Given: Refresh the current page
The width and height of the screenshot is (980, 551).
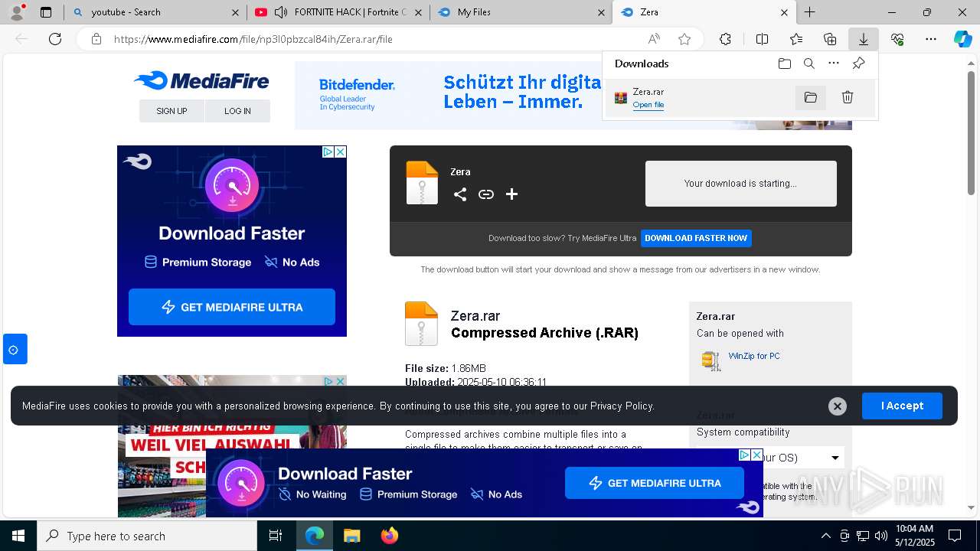Looking at the screenshot, I should (x=55, y=39).
